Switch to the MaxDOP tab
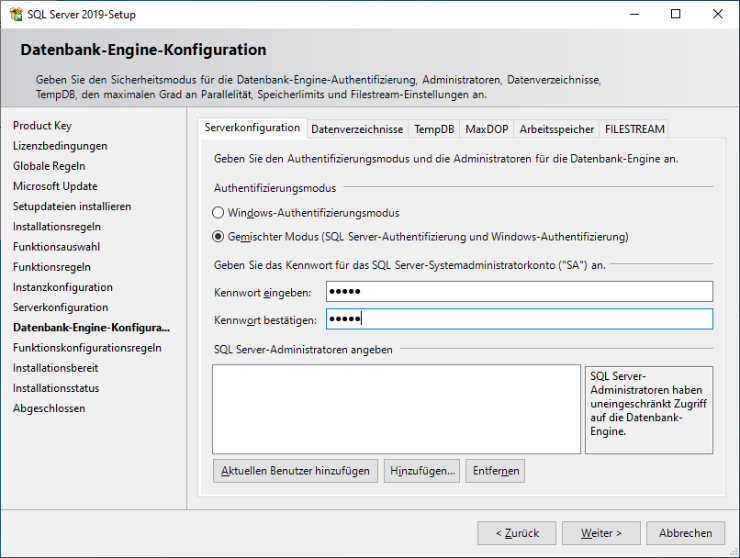Image resolution: width=740 pixels, height=558 pixels. click(x=487, y=129)
